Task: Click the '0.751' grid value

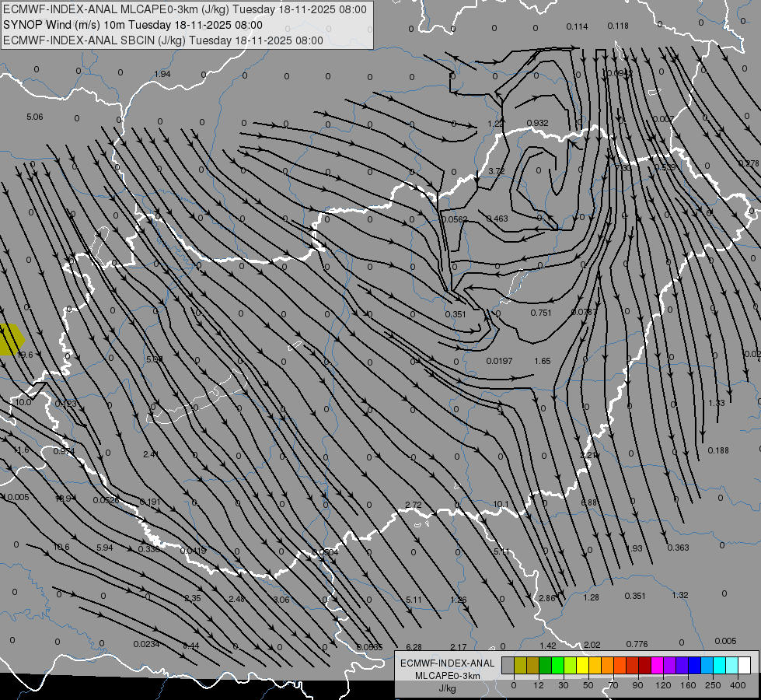Action: click(x=541, y=313)
